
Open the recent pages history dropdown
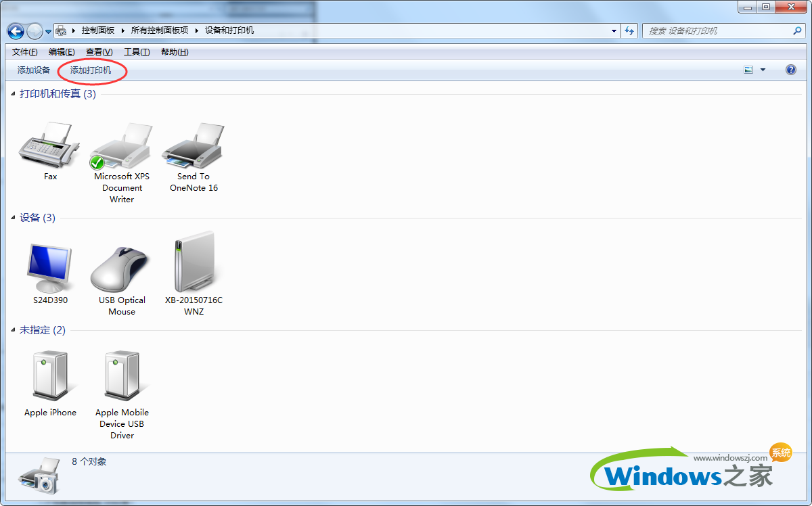49,32
